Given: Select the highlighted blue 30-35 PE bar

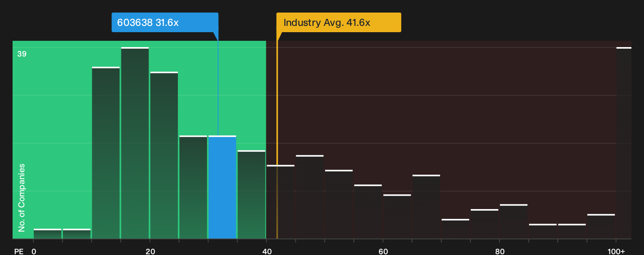Looking at the screenshot, I should (x=222, y=187).
